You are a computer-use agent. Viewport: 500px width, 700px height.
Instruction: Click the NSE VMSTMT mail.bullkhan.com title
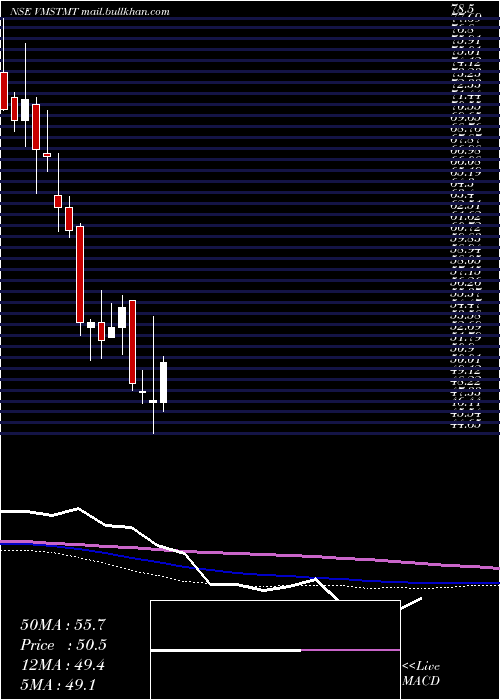[x=89, y=12]
